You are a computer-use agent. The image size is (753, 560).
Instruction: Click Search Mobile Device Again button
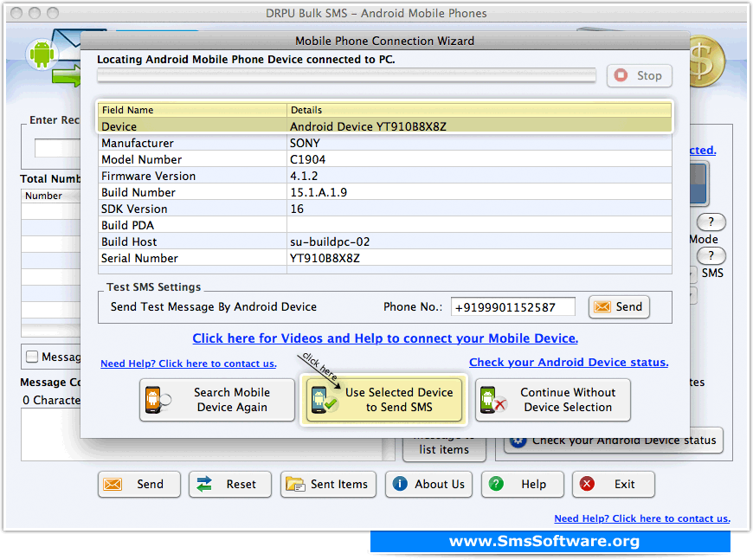coord(217,400)
